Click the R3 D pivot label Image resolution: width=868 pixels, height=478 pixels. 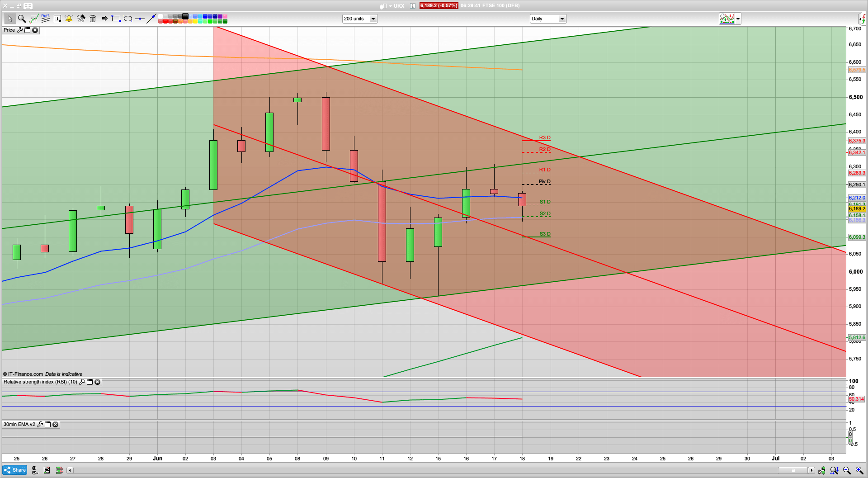[545, 137]
